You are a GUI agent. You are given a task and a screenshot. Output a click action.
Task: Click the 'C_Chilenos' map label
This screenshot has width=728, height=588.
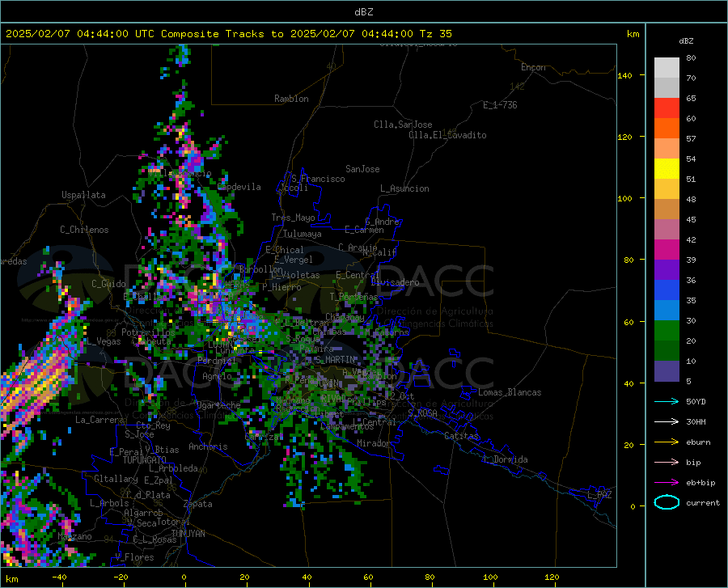84,230
